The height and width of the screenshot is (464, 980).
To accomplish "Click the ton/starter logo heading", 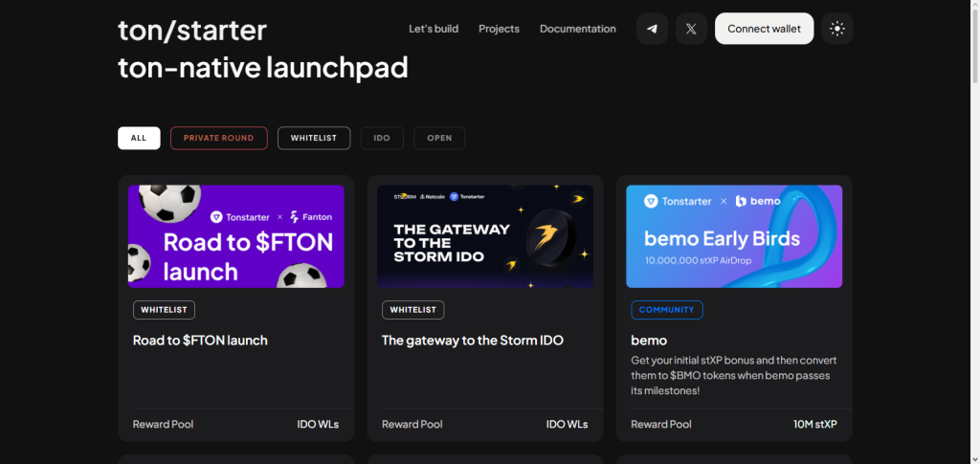I will 192,30.
